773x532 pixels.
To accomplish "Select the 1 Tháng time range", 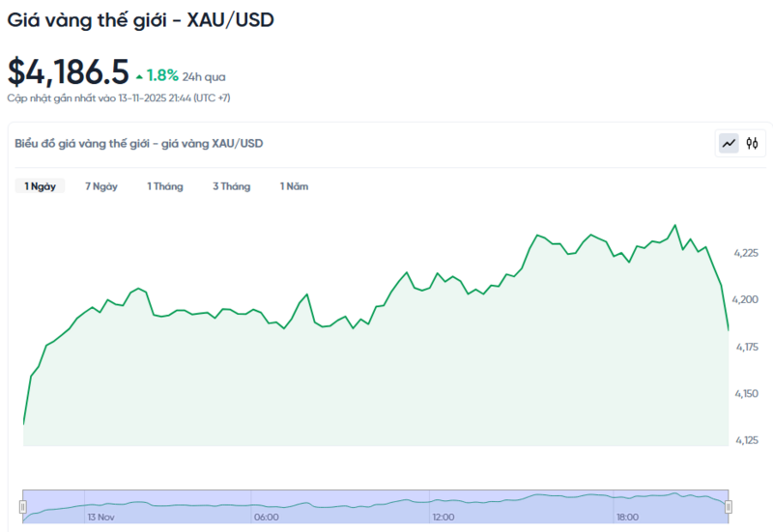I will [x=165, y=186].
